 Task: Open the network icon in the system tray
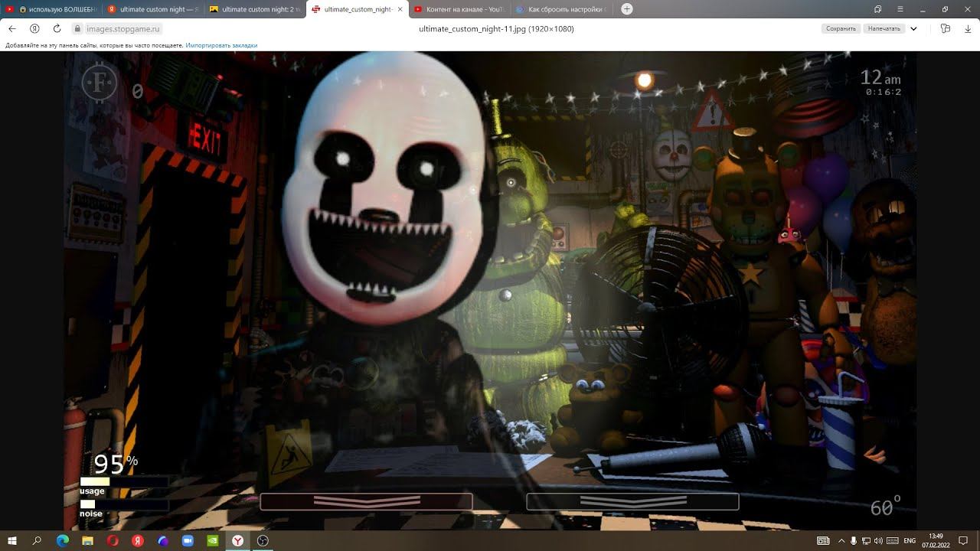pos(866,540)
